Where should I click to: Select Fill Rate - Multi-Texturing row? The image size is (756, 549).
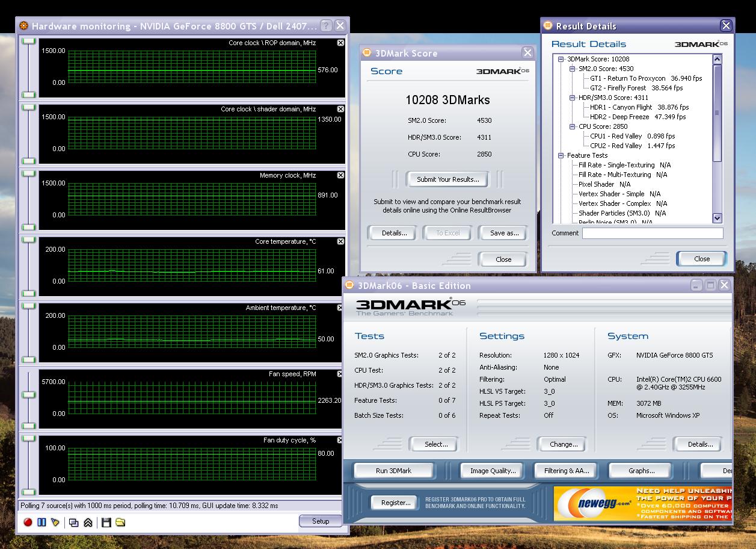(622, 175)
